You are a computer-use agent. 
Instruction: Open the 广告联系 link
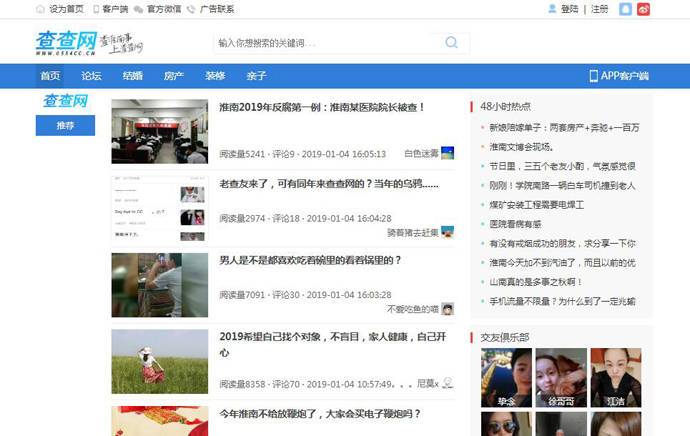pos(216,9)
